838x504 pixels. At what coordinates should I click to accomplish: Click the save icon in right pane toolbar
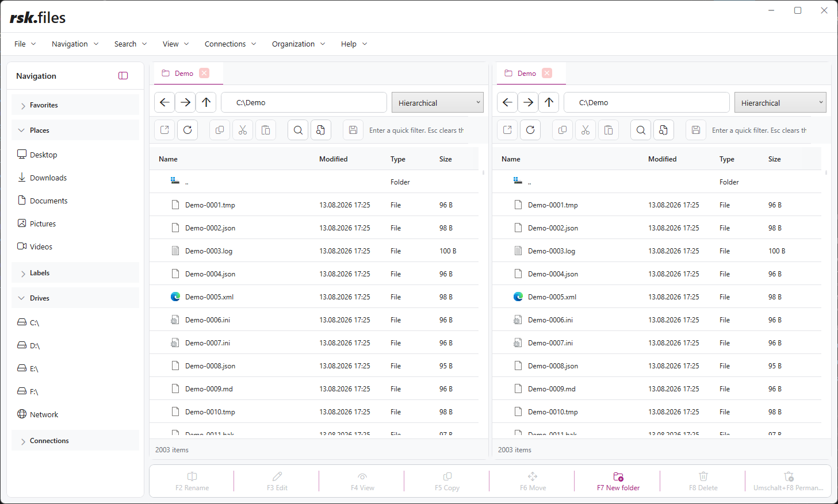696,130
